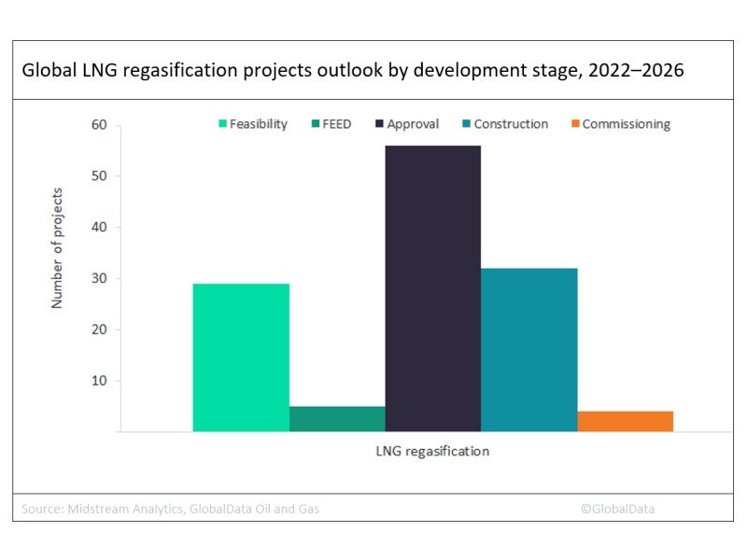Click the 'Approval' legend text label
This screenshot has width=747, height=560.
tap(414, 124)
